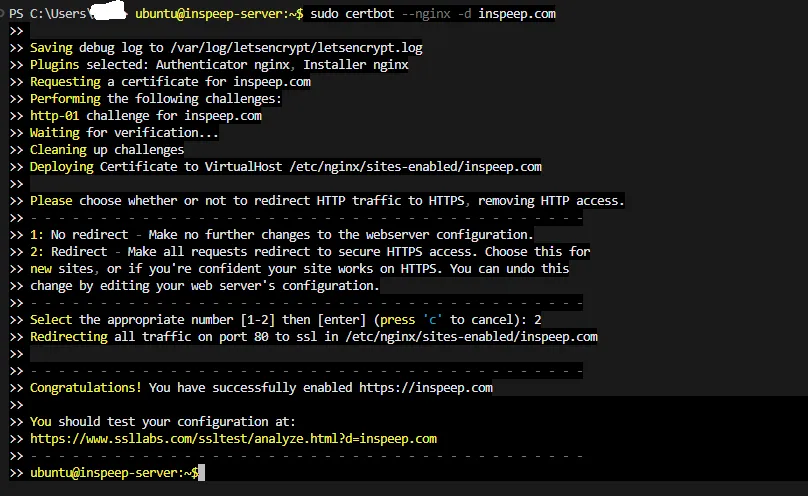Click the 'ubuntu@inspeep-server:~$' prompt on the top line
This screenshot has height=496, width=808.
[219, 14]
